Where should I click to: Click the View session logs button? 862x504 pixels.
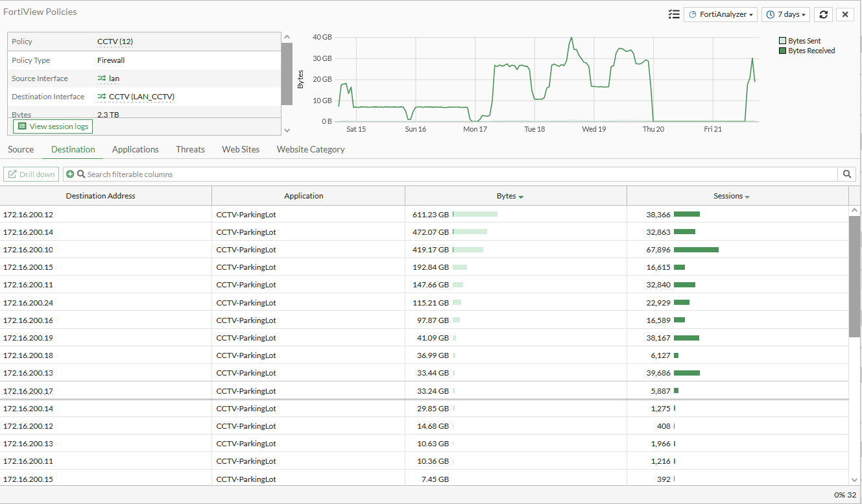pos(53,126)
